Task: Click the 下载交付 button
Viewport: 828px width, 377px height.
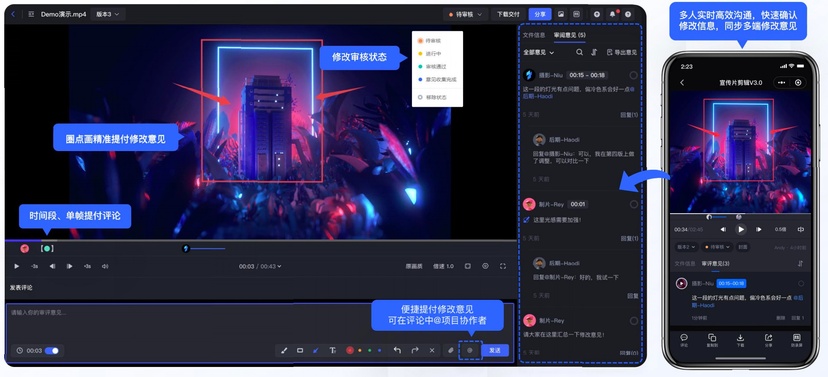Action: [x=509, y=15]
